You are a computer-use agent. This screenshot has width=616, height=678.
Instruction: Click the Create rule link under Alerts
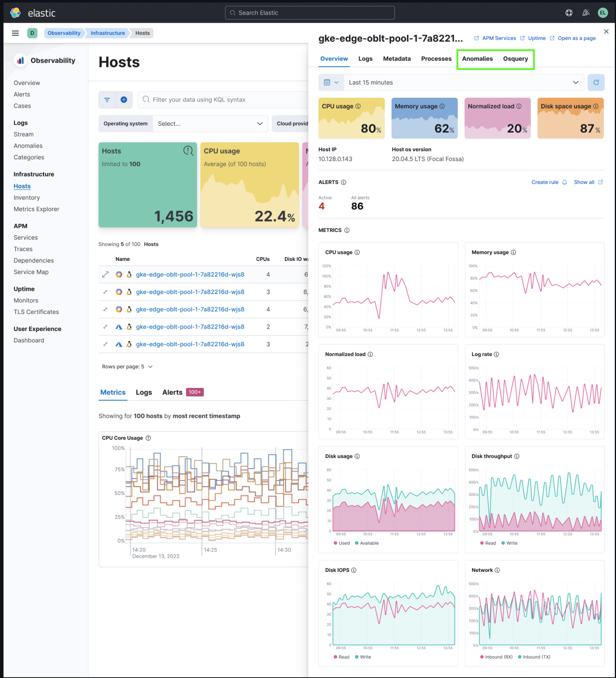tap(545, 182)
